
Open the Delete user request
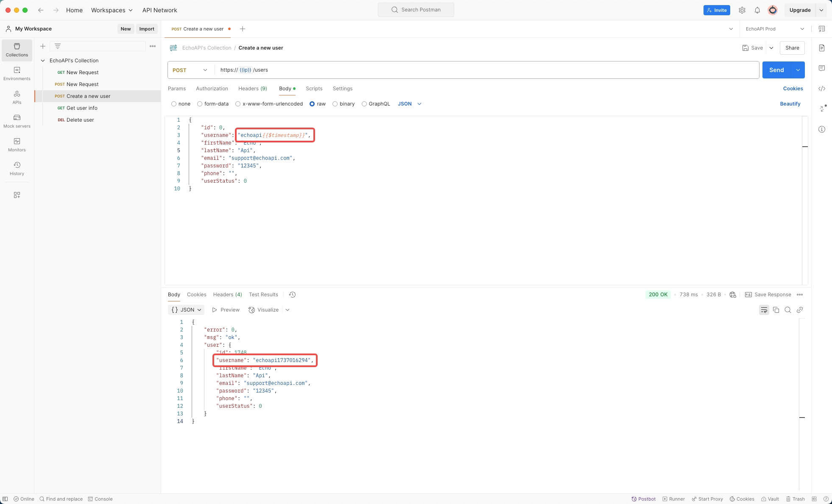tap(80, 120)
